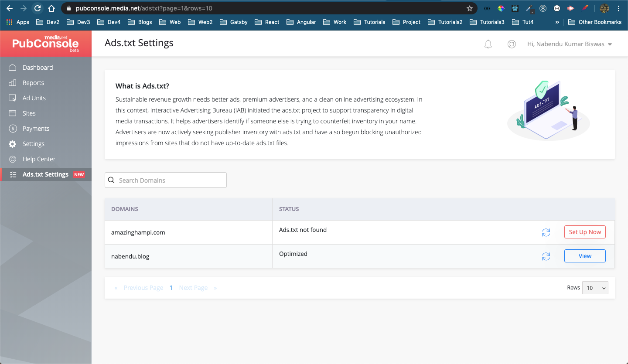Click the 'Ads.txt not found' status text

click(x=303, y=230)
